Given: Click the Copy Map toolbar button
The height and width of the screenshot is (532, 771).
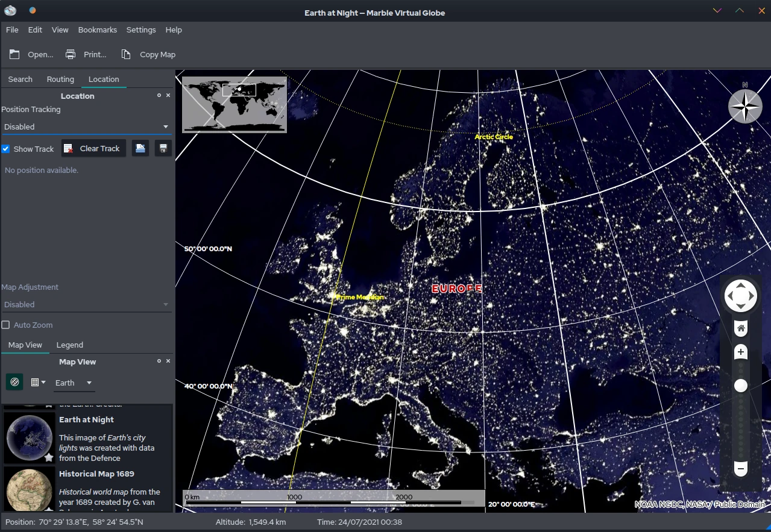Looking at the screenshot, I should tap(148, 54).
